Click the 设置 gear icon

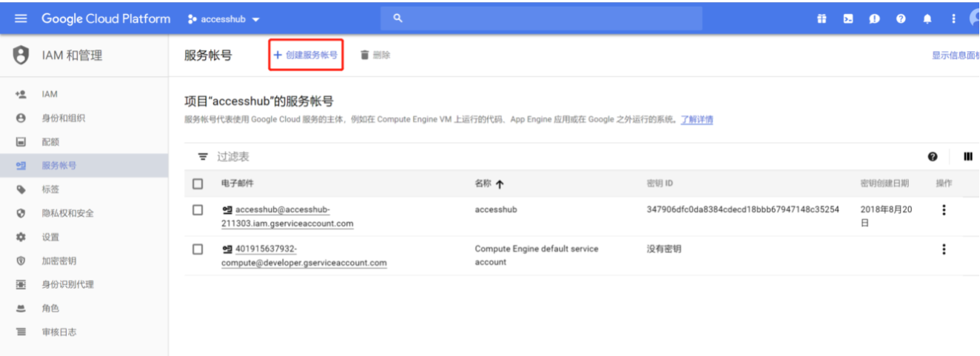(21, 237)
